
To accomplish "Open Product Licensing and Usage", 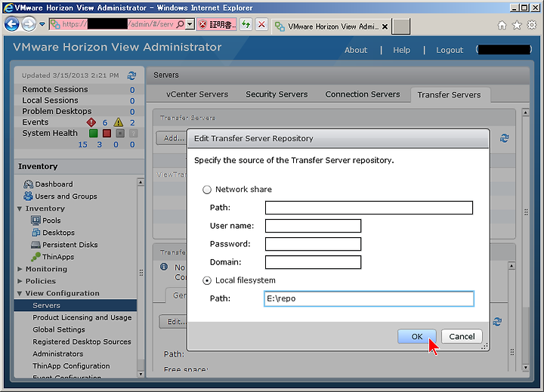I will pos(82,317).
